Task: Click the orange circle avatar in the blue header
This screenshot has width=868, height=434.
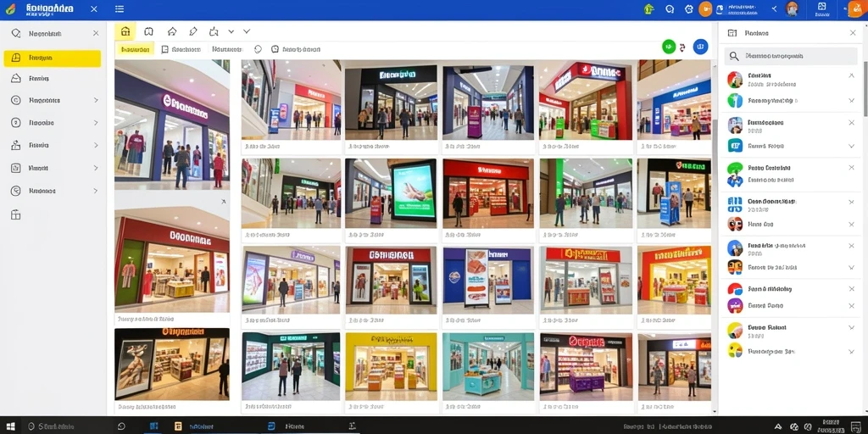Action: point(705,8)
